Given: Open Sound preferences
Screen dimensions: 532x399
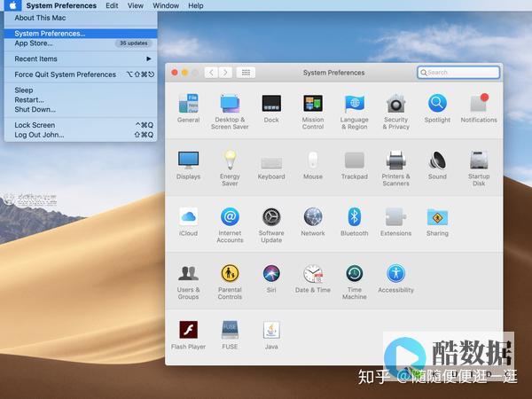Looking at the screenshot, I should pyautogui.click(x=437, y=165).
